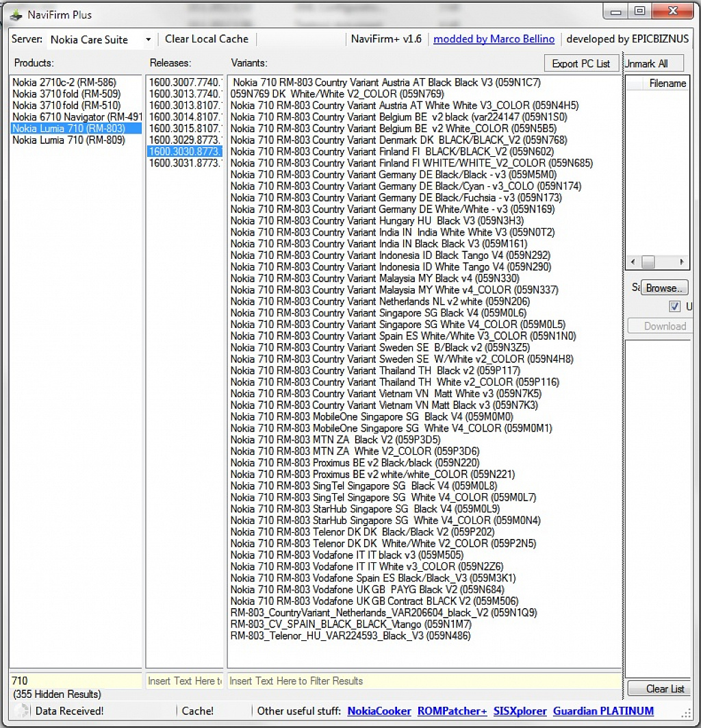
Task: Select variant Finland FI WHITE/WHITE_V2_COLOR (059N685)
Action: 411,164
